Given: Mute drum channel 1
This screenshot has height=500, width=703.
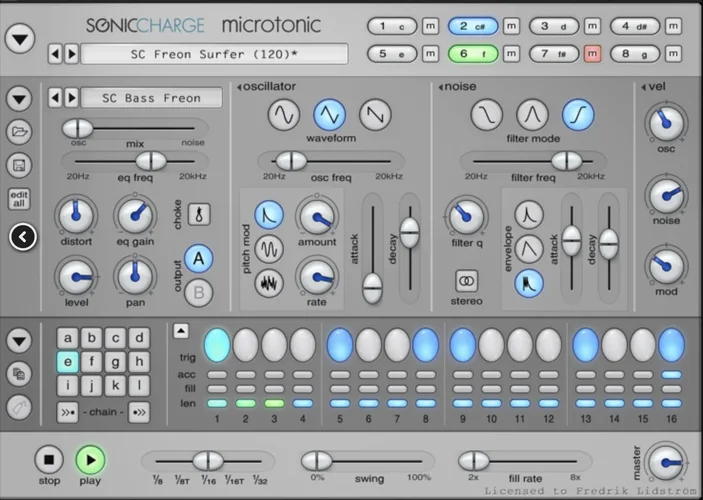Looking at the screenshot, I should click(x=430, y=26).
